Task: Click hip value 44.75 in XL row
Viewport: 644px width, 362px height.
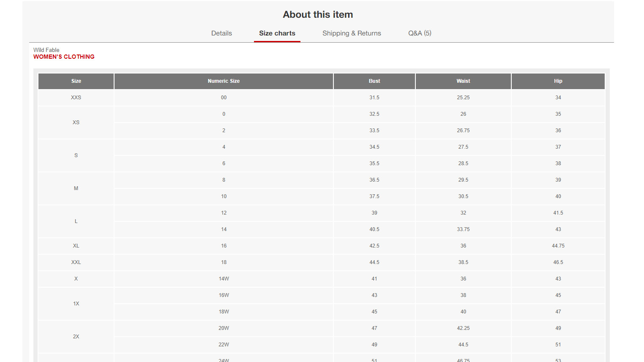Action: coord(558,246)
